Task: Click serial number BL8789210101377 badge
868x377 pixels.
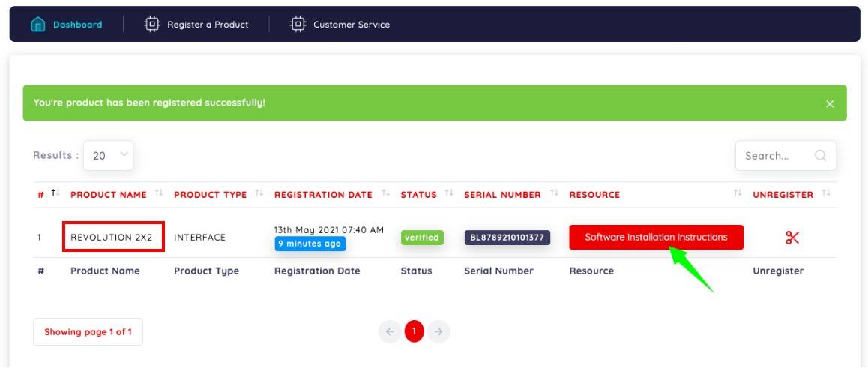Action: [507, 238]
